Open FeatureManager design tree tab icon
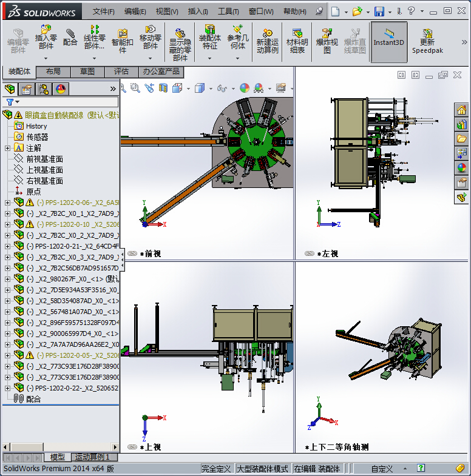Image resolution: width=471 pixels, height=476 pixels. pos(10,89)
